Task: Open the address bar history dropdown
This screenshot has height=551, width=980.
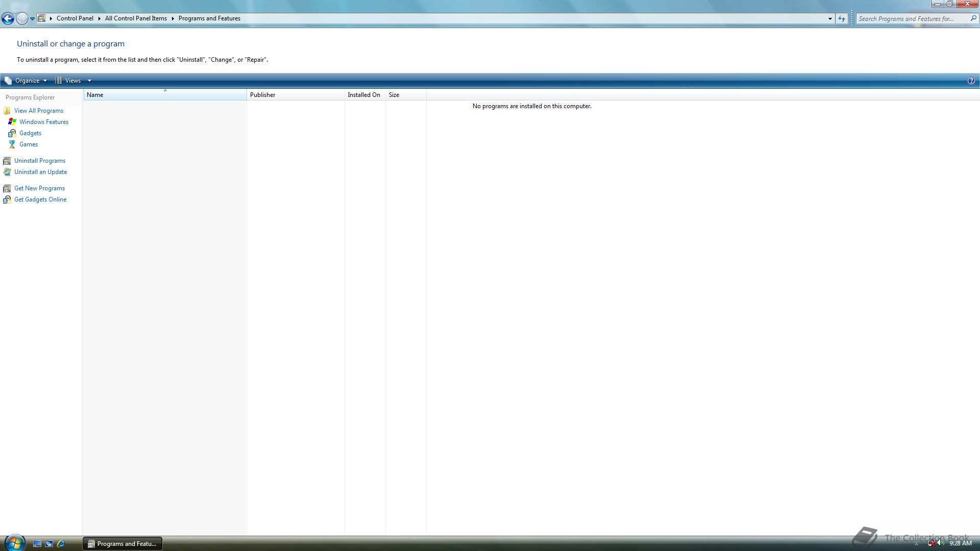Action: pyautogui.click(x=830, y=19)
